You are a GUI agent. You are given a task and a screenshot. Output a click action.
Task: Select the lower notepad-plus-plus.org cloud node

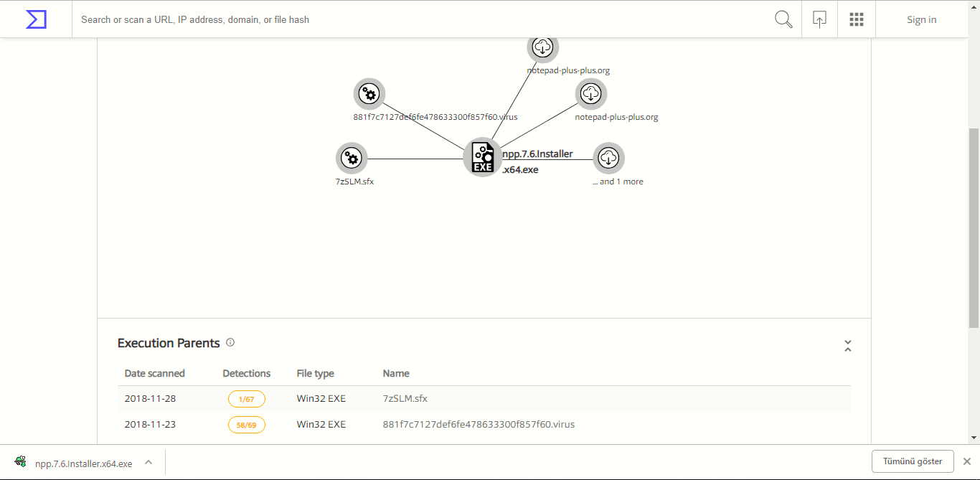click(591, 93)
